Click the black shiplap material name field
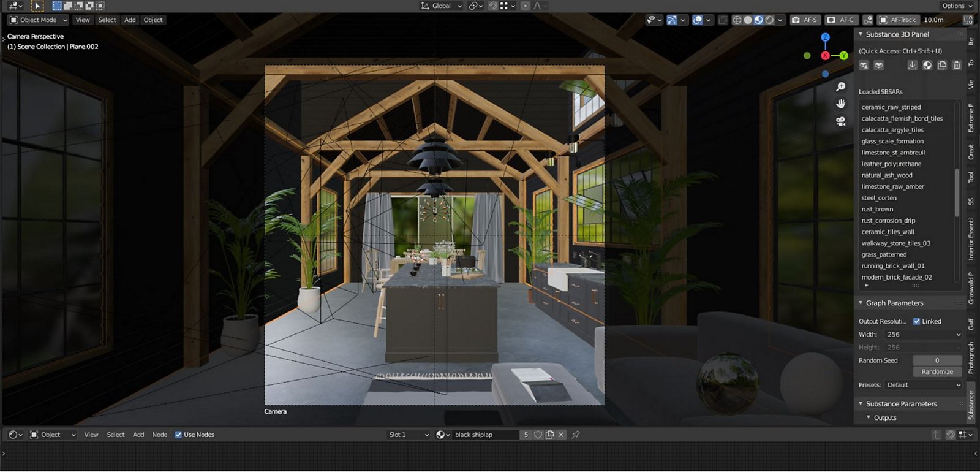The height and width of the screenshot is (472, 980). pyautogui.click(x=486, y=435)
